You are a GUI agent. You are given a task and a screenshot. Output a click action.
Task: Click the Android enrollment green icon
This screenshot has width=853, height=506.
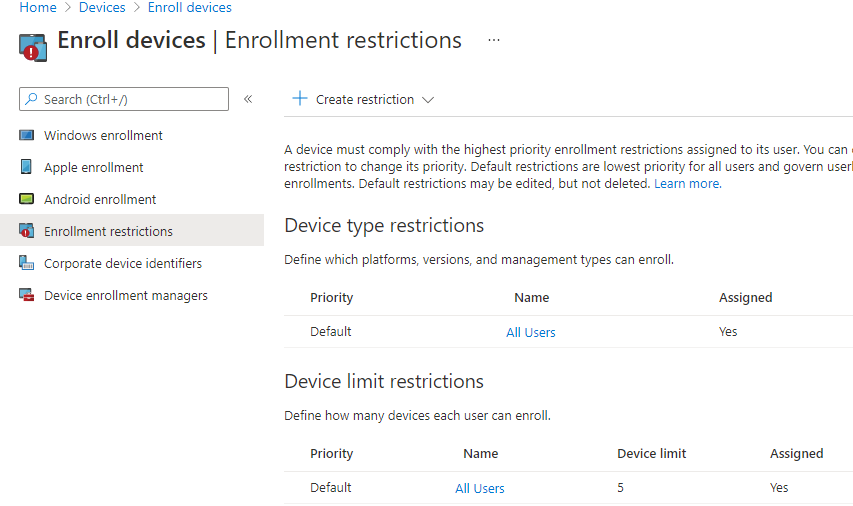pos(26,200)
